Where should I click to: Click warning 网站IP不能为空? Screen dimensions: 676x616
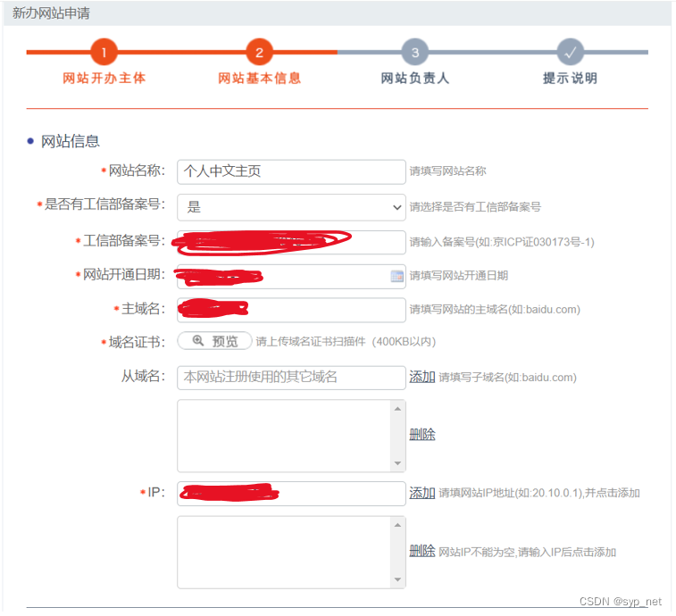tap(527, 552)
